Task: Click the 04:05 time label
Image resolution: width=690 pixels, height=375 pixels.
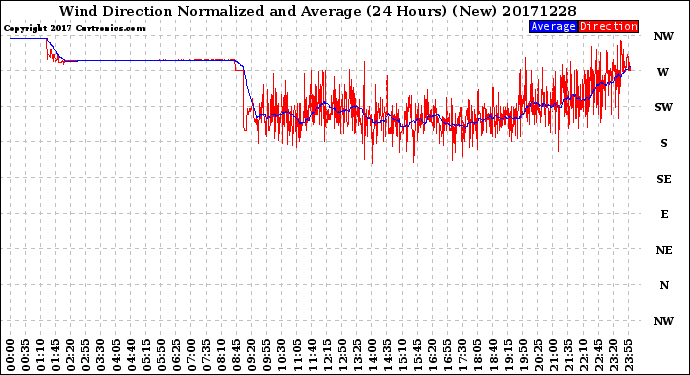Action: click(x=116, y=355)
